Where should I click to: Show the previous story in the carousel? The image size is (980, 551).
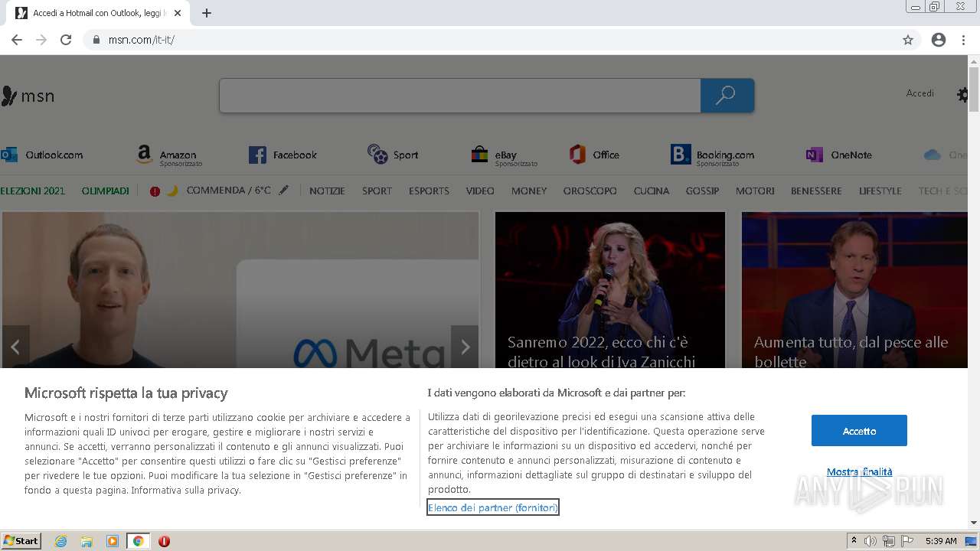tap(15, 347)
